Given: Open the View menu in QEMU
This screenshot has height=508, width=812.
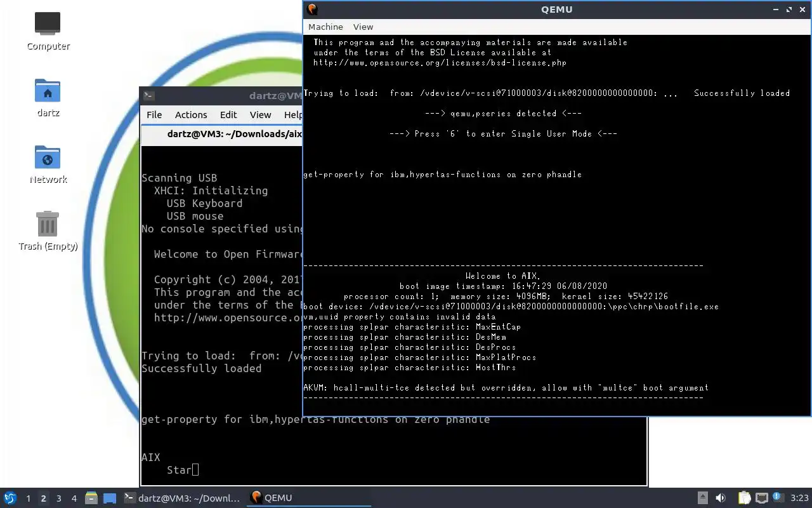Looking at the screenshot, I should [363, 27].
